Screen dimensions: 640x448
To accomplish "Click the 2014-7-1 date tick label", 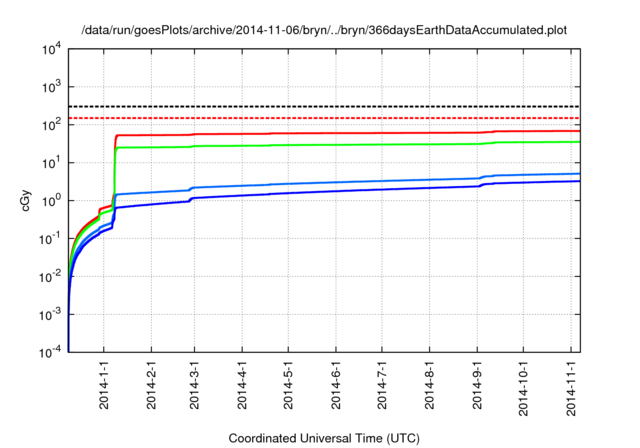I will (382, 384).
